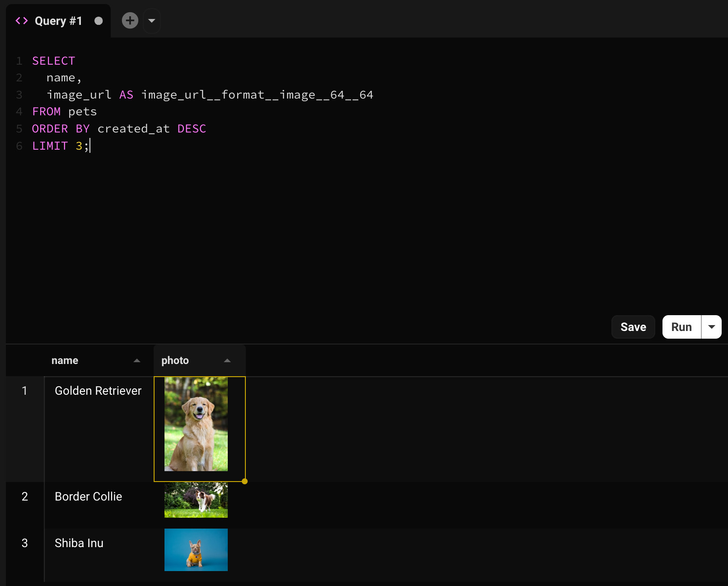The width and height of the screenshot is (728, 586).
Task: Click the code brackets icon on Query tab
Action: [22, 21]
